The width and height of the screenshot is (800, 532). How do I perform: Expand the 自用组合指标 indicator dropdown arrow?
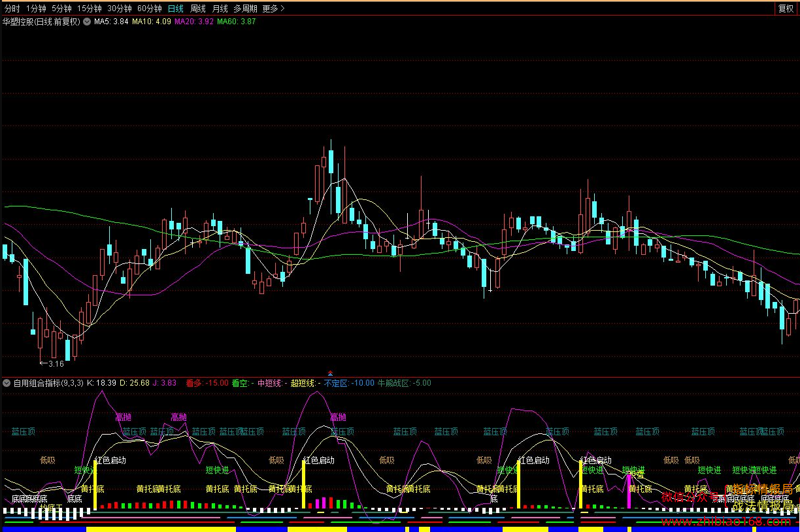[7, 383]
